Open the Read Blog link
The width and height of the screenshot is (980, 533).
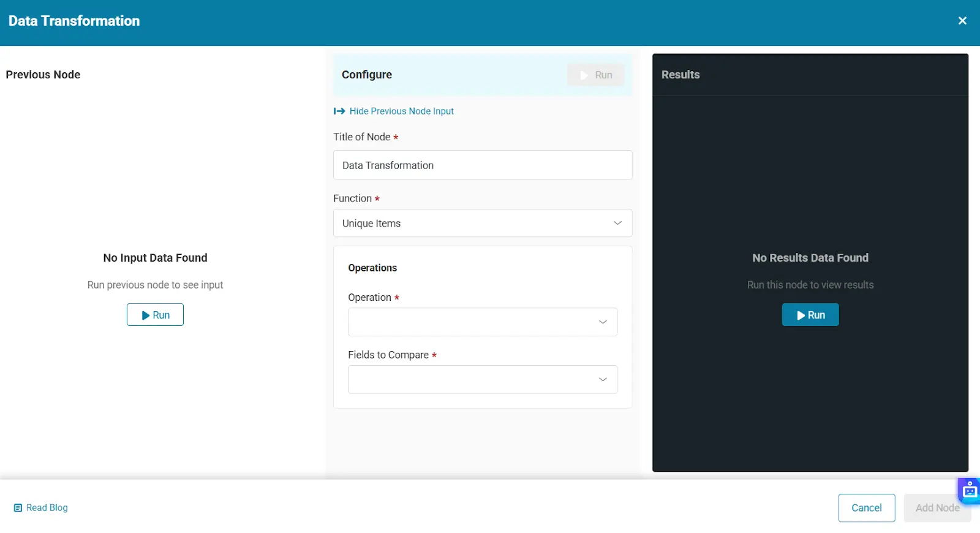47,508
